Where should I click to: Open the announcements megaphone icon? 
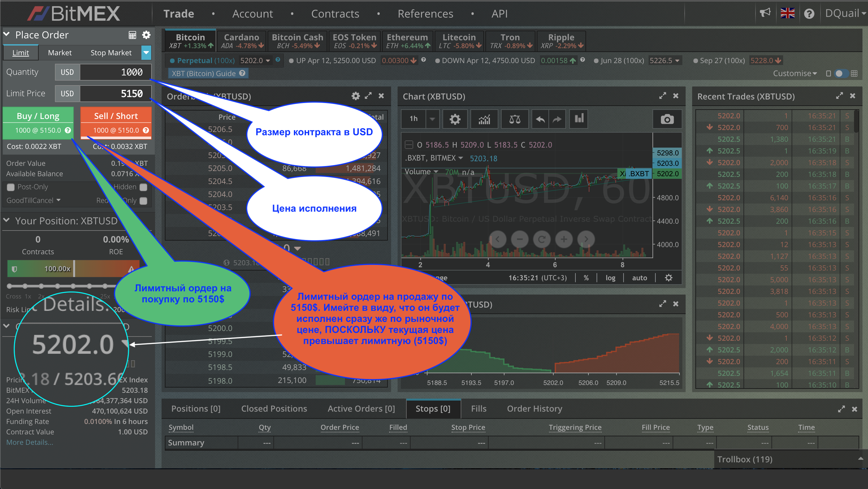[x=765, y=13]
